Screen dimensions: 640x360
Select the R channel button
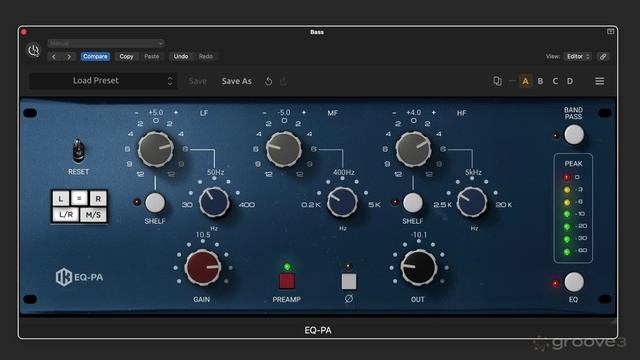(x=98, y=199)
